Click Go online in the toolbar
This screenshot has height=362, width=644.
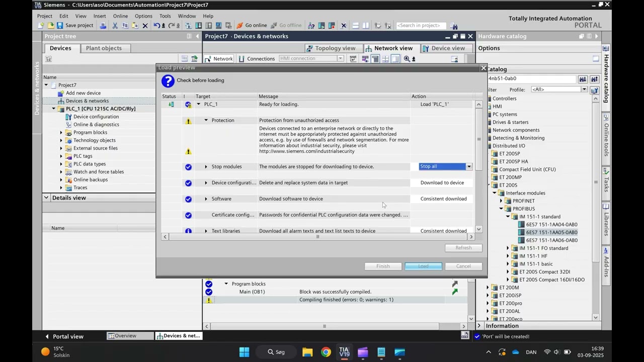click(x=252, y=26)
